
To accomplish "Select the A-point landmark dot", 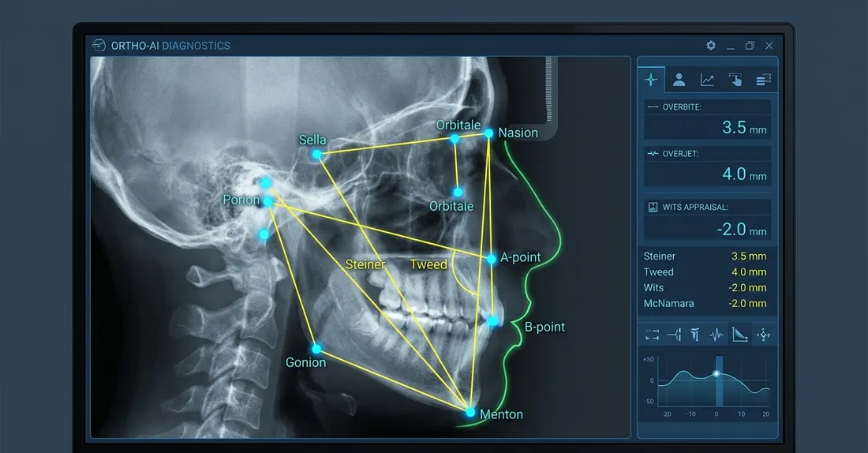I will click(491, 259).
